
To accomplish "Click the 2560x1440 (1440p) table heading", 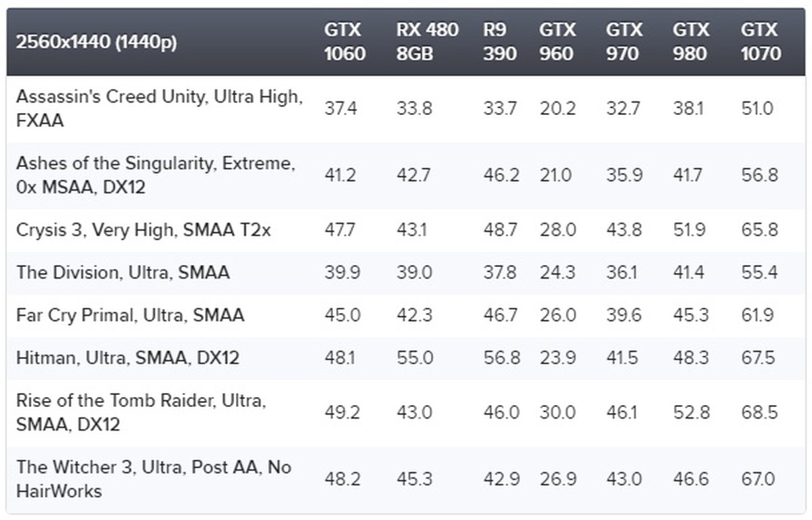I will click(x=96, y=43).
